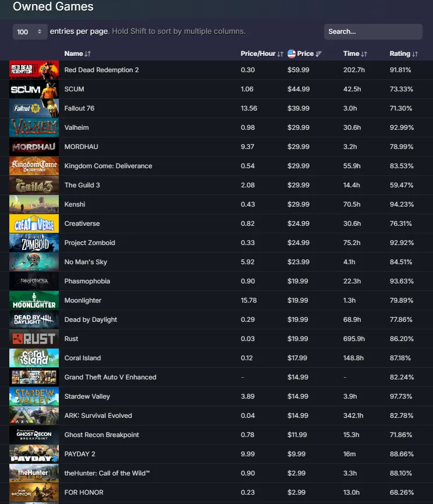Select the $59.99 price cell
The width and height of the screenshot is (433, 504).
[x=299, y=70]
